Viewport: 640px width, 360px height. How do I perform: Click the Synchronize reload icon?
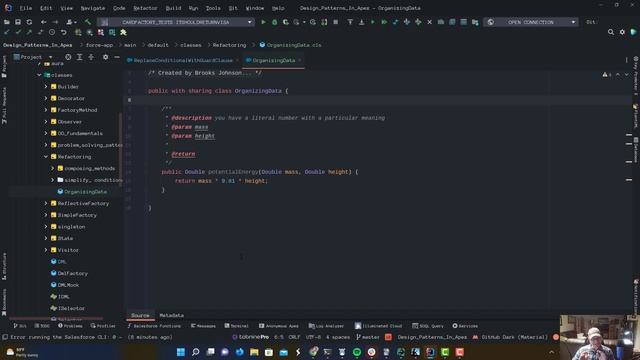29,22
